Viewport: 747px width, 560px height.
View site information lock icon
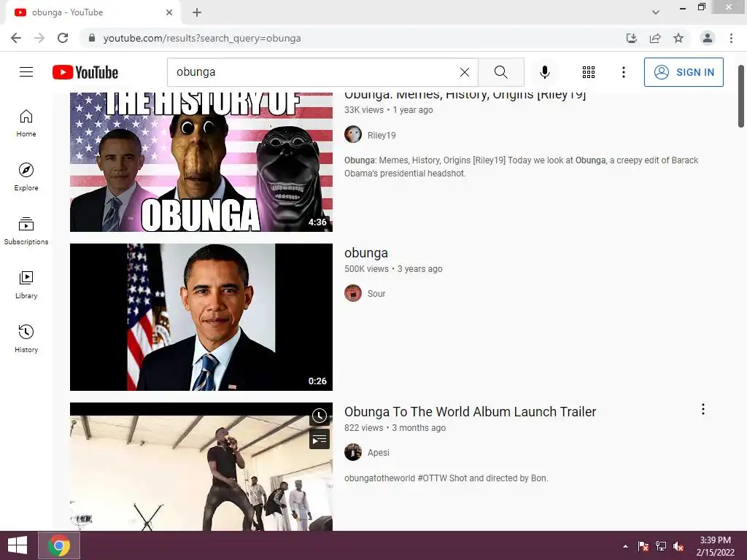pos(92,38)
